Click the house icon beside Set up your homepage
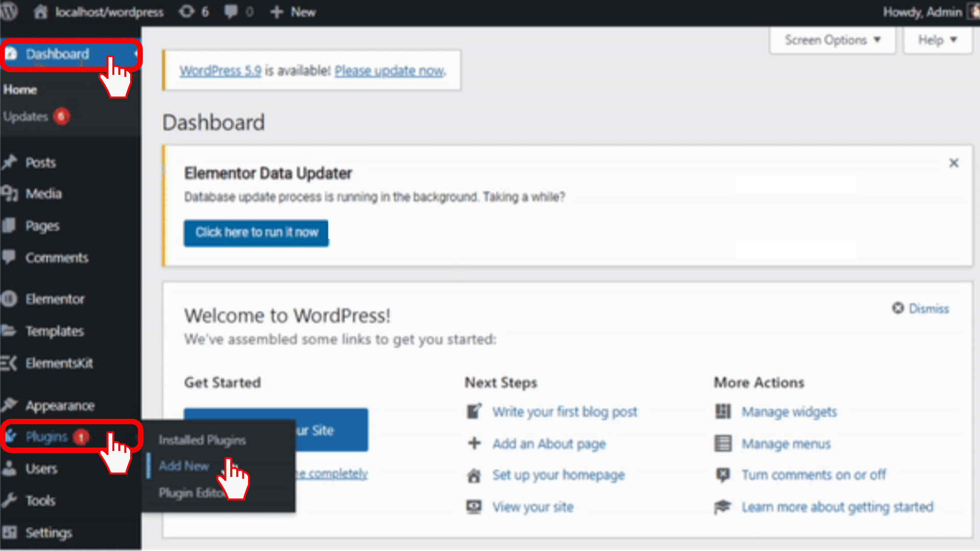Viewport: 980px width, 551px height. click(474, 475)
